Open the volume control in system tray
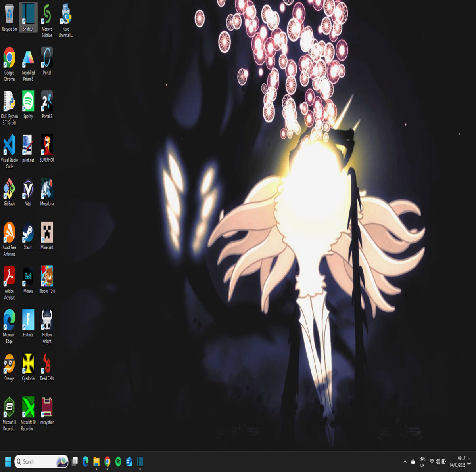Screen dimensions: 476x472 click(x=438, y=462)
